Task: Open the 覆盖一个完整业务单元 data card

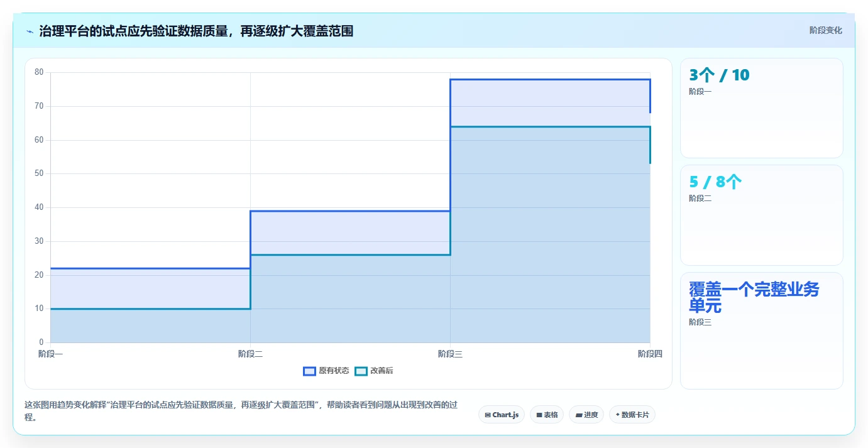Action: [762, 331]
